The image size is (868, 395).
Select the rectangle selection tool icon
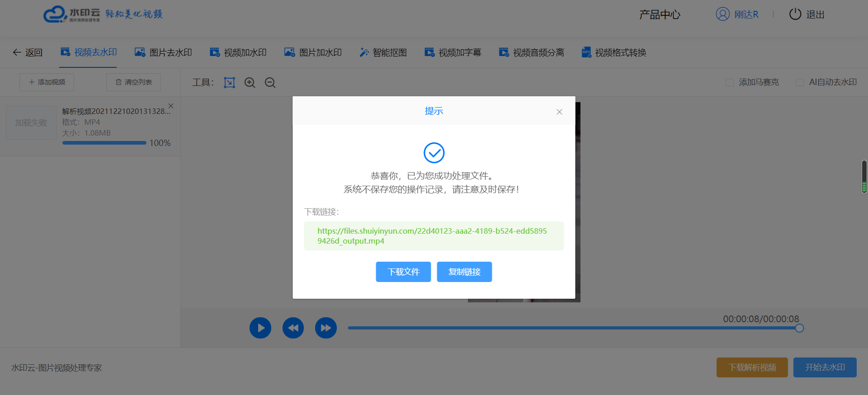(x=229, y=82)
